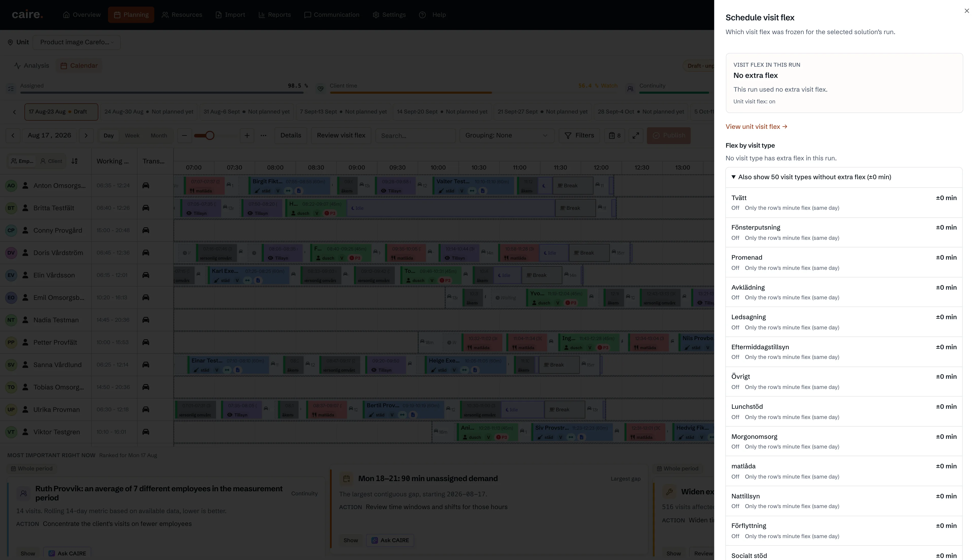
Task: Click the Settings gear icon
Action: (x=376, y=15)
